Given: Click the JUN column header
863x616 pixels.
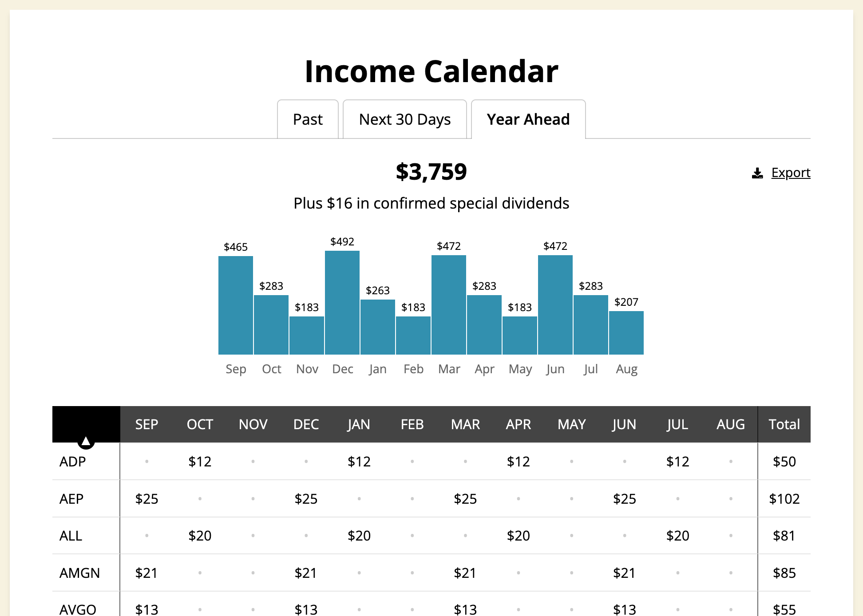Looking at the screenshot, I should coord(624,424).
